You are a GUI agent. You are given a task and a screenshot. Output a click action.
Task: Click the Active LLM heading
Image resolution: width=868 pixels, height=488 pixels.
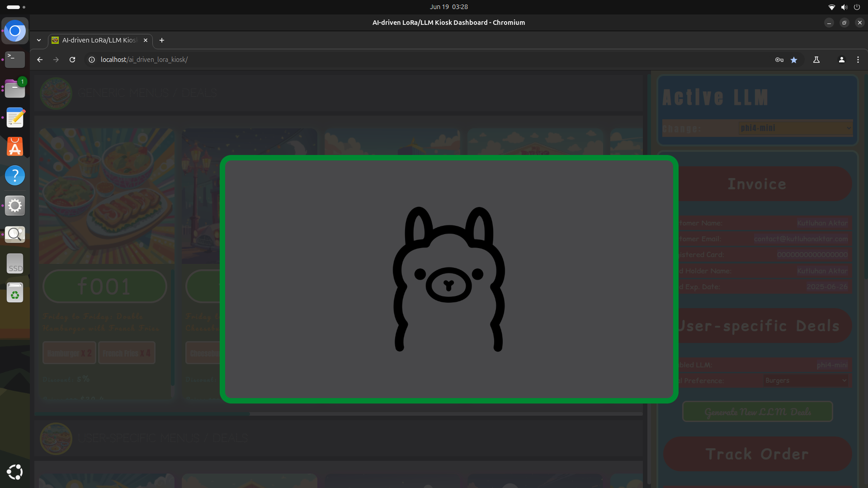[x=715, y=98]
